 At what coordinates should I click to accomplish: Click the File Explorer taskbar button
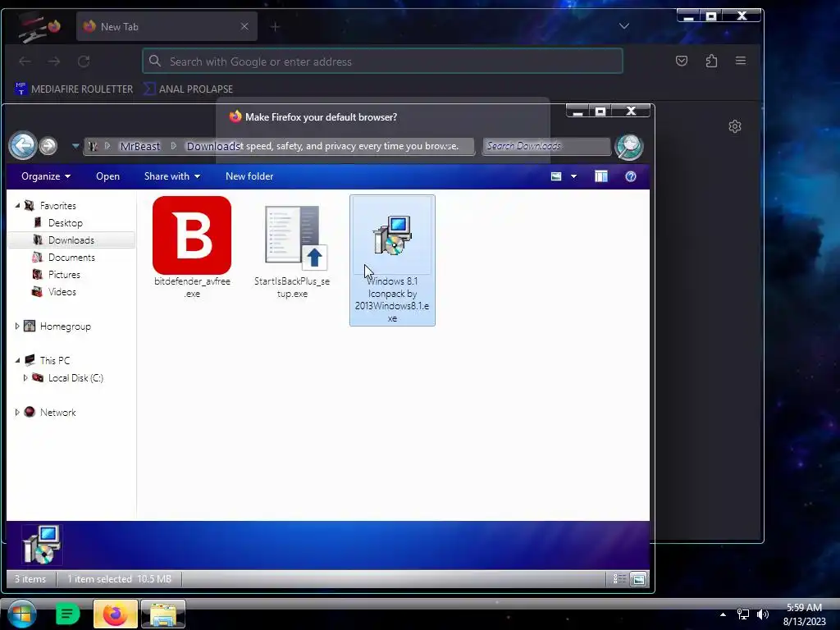[x=163, y=614]
